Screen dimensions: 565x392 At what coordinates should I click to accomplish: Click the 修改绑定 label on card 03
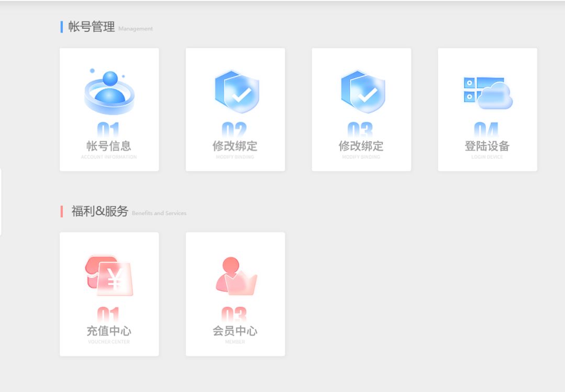click(x=361, y=146)
